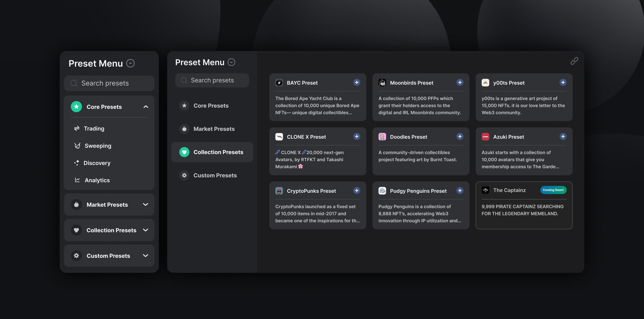
Task: Click the Doodles collection avatar icon
Action: (382, 137)
